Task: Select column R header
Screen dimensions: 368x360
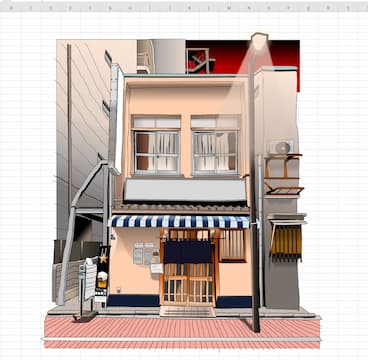Action: coord(328,7)
